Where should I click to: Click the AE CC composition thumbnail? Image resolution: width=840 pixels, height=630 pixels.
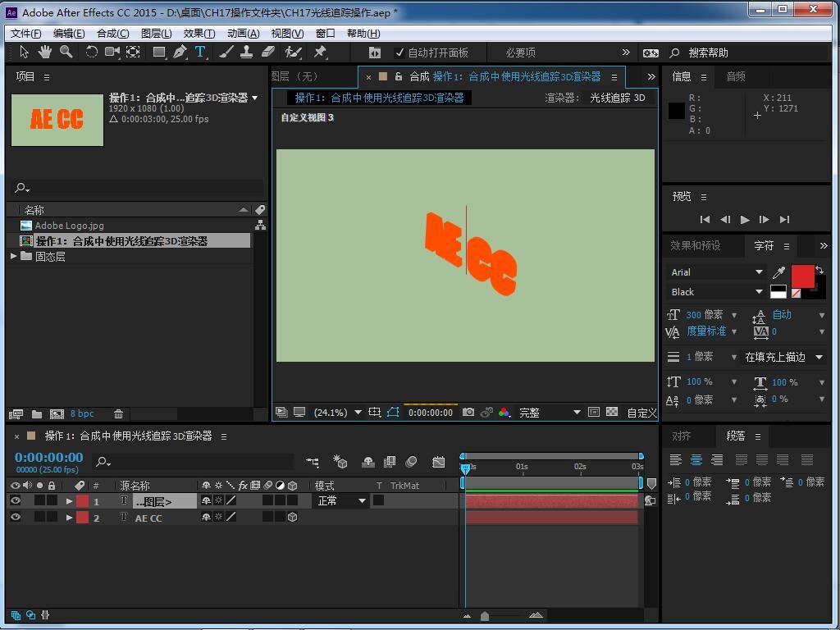point(57,120)
